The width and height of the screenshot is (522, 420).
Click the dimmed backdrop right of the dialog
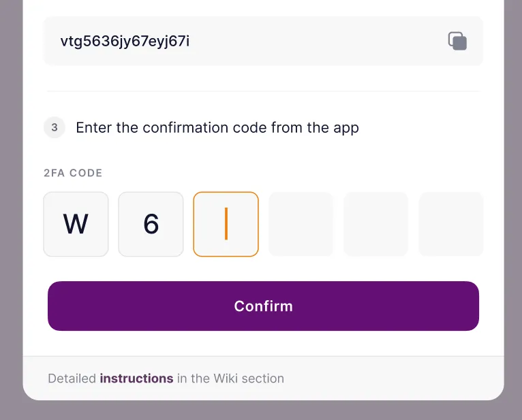coord(512,204)
